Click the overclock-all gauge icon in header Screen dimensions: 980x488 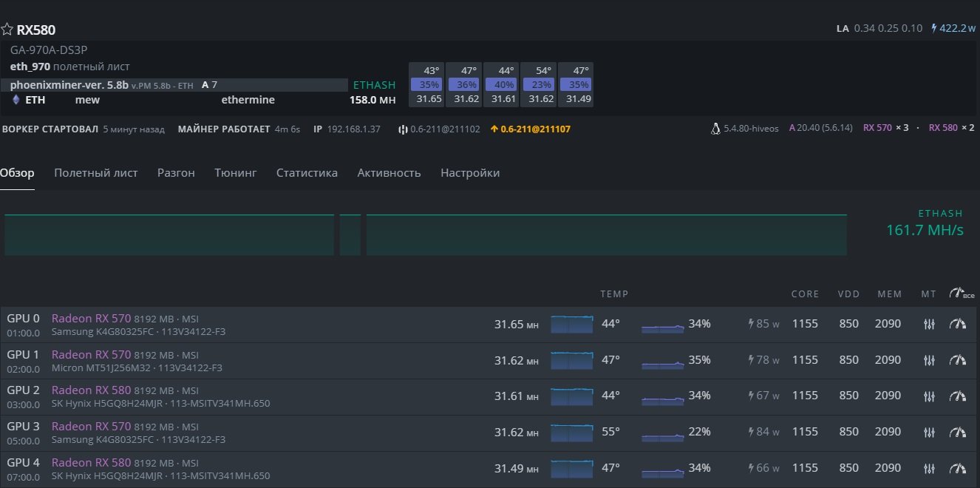(x=959, y=294)
